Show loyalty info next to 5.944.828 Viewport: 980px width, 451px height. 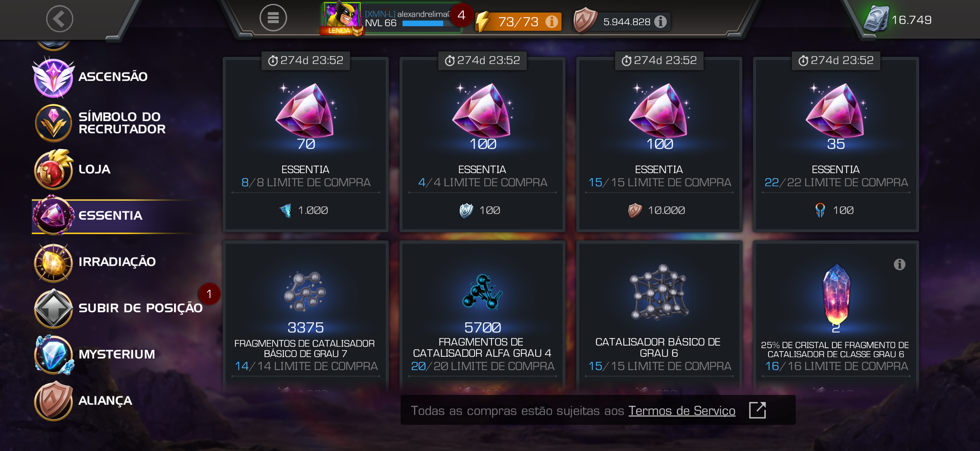pyautogui.click(x=660, y=22)
